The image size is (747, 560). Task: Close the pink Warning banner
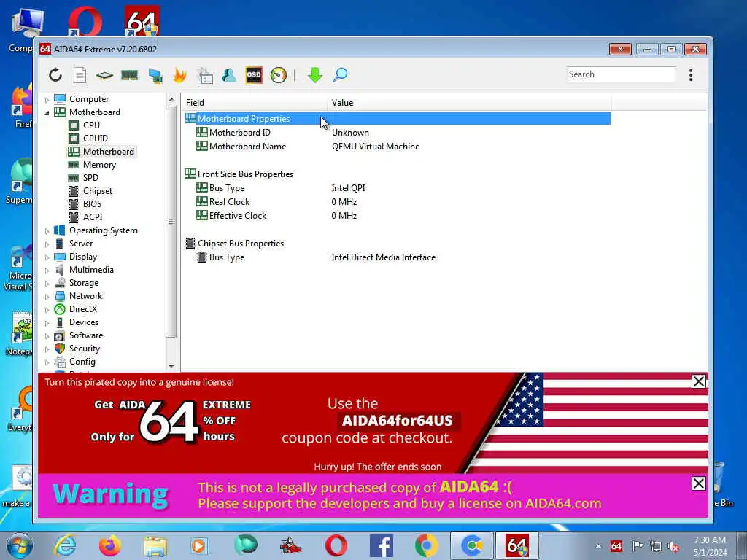click(x=698, y=484)
